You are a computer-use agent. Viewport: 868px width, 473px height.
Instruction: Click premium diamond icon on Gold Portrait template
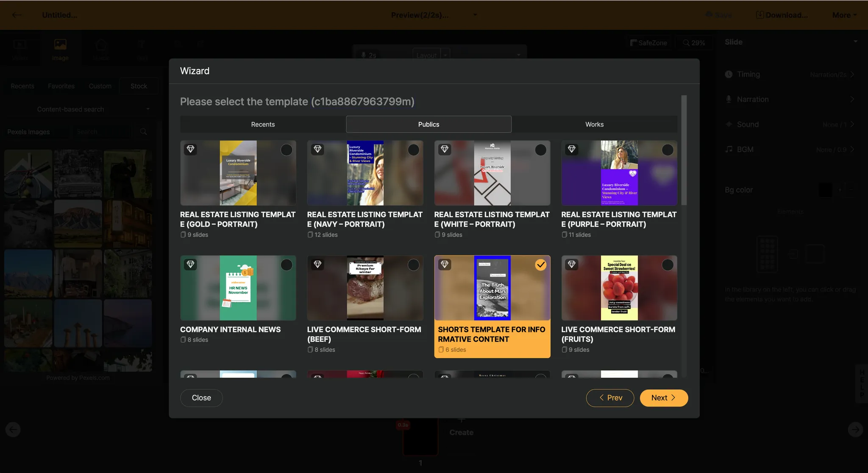[x=191, y=149]
